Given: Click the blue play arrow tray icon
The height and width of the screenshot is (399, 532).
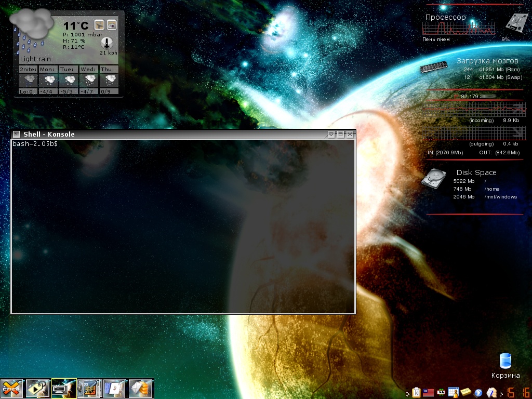Looking at the screenshot, I should [478, 393].
